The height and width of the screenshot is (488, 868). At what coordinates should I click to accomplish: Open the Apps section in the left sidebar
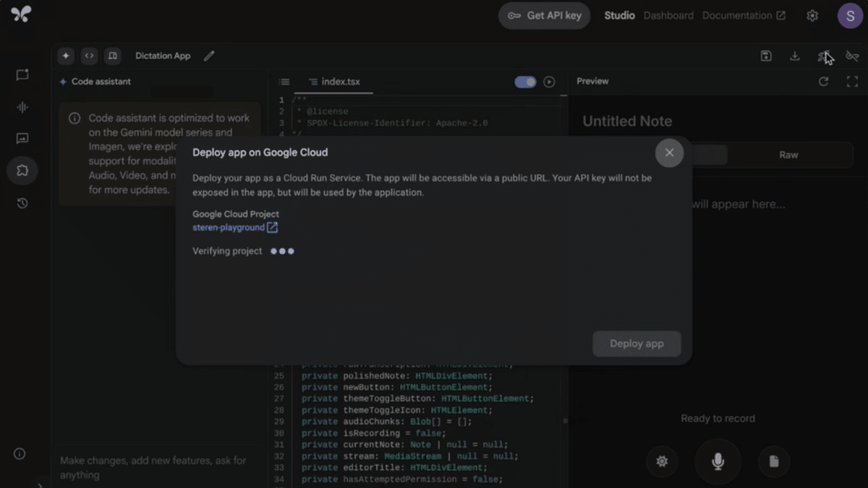point(22,171)
